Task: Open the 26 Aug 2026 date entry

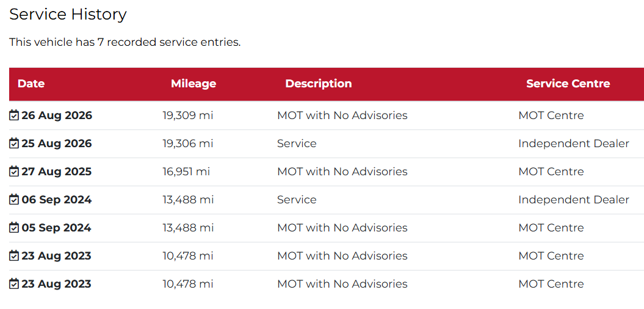Action: click(57, 115)
